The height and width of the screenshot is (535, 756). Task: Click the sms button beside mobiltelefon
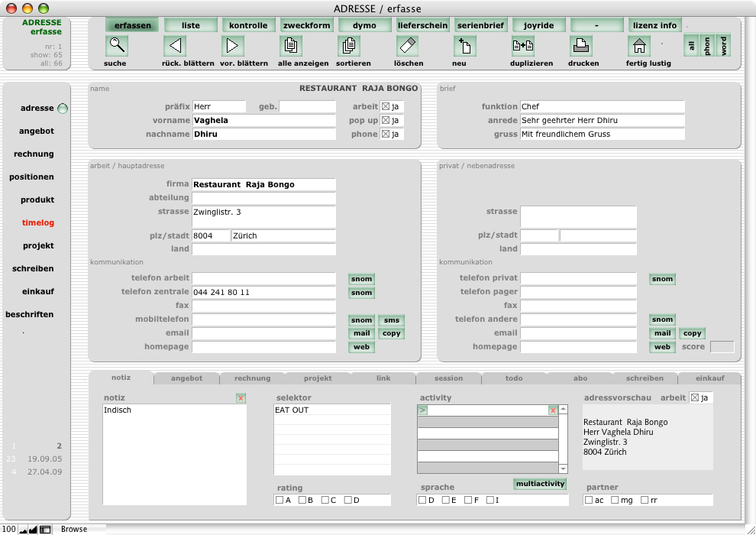click(x=391, y=320)
